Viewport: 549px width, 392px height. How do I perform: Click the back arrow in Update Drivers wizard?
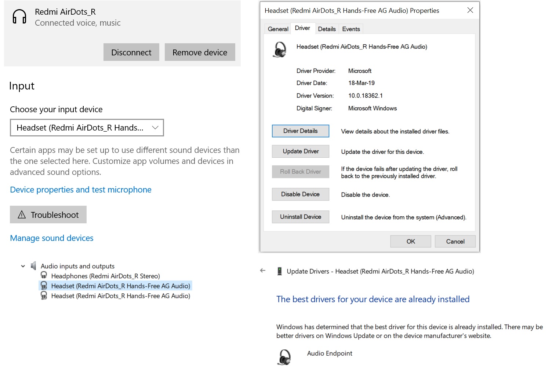point(263,271)
